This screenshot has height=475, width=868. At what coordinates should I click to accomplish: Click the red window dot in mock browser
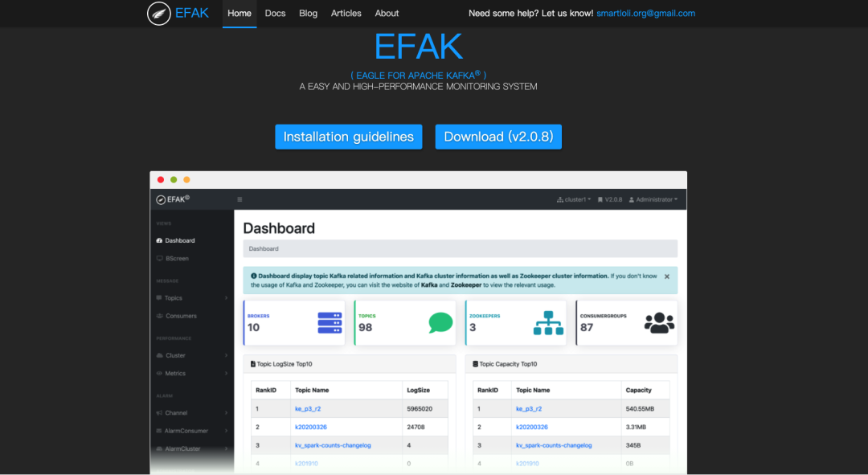(161, 180)
